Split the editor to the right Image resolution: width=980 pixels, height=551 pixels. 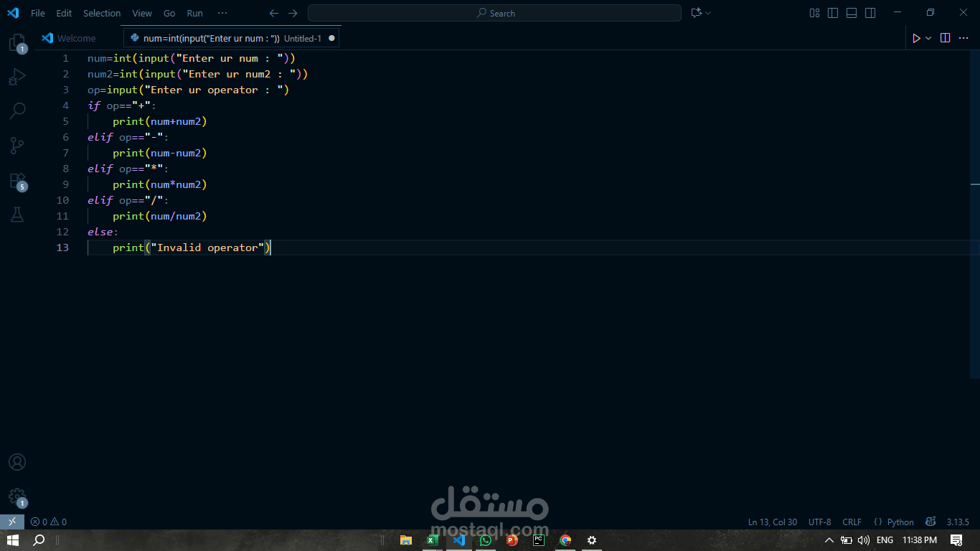point(946,38)
